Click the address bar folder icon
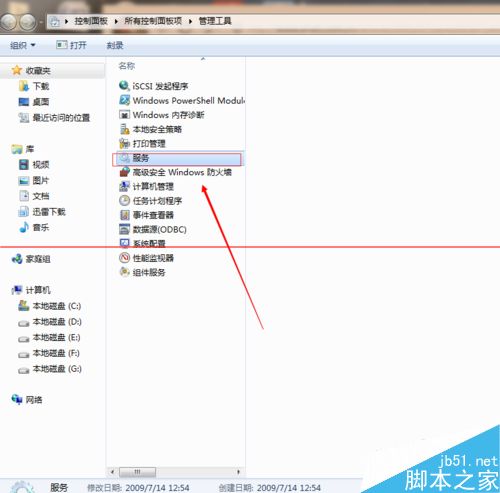Image resolution: width=500 pixels, height=493 pixels. click(x=54, y=22)
